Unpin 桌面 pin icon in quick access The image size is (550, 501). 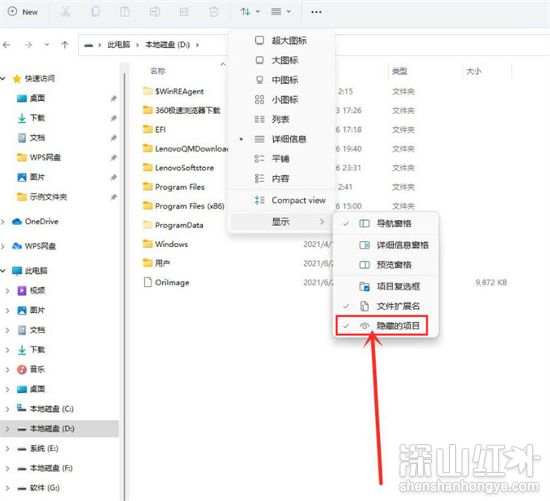[x=113, y=99]
